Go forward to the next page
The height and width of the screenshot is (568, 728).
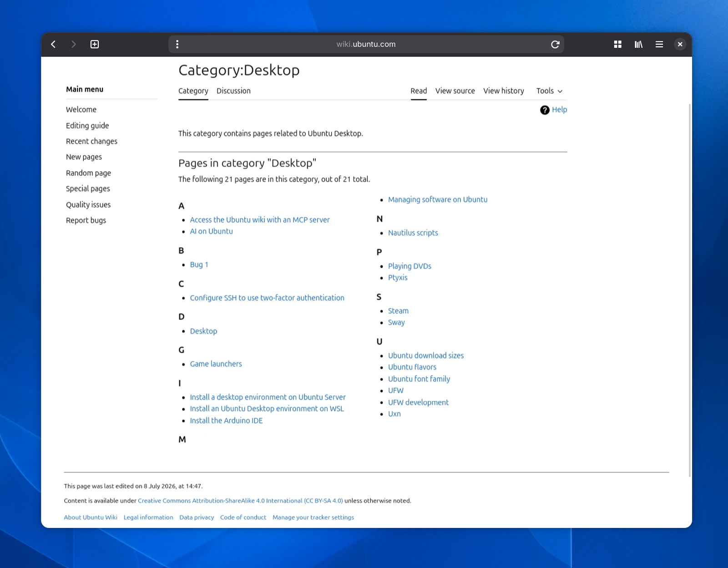[x=74, y=44]
